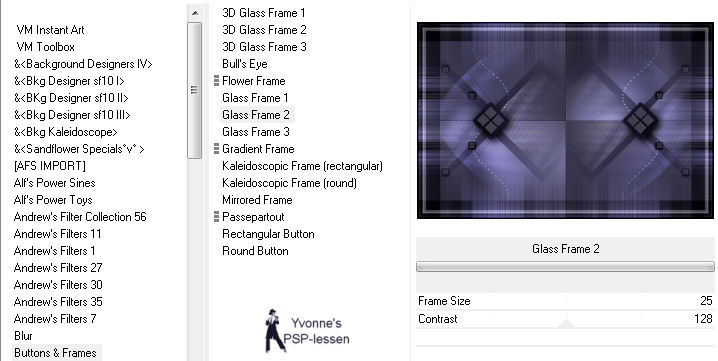
Task: Choose the Glass Frame 2 filter
Action: (256, 115)
